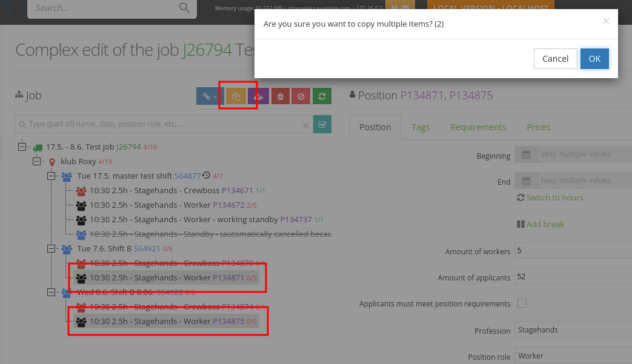Click Cancel in the copy dialog
Viewport: 632px width, 364px height.
tap(555, 59)
